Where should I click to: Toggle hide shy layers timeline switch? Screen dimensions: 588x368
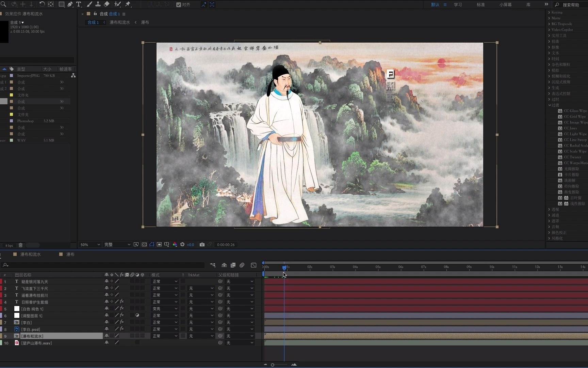click(x=224, y=265)
